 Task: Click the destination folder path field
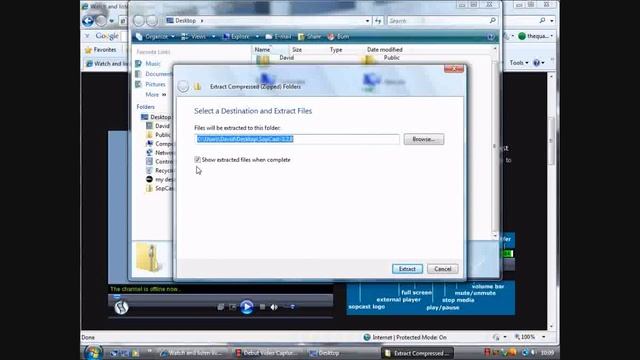(x=297, y=139)
